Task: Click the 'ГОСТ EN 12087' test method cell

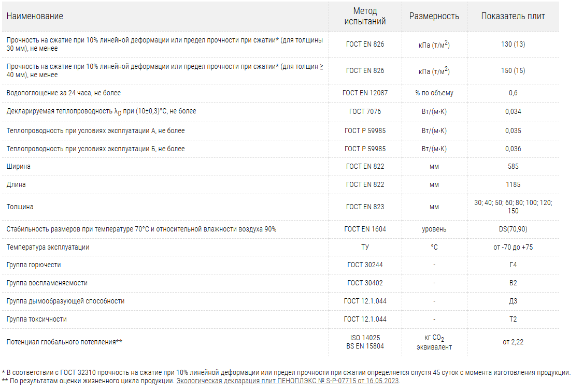Action: pyautogui.click(x=365, y=93)
